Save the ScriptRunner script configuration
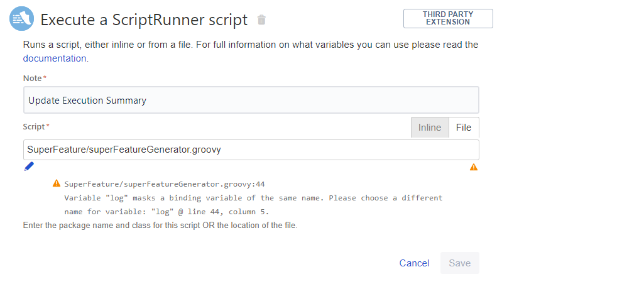Image resolution: width=644 pixels, height=289 pixels. tap(459, 263)
